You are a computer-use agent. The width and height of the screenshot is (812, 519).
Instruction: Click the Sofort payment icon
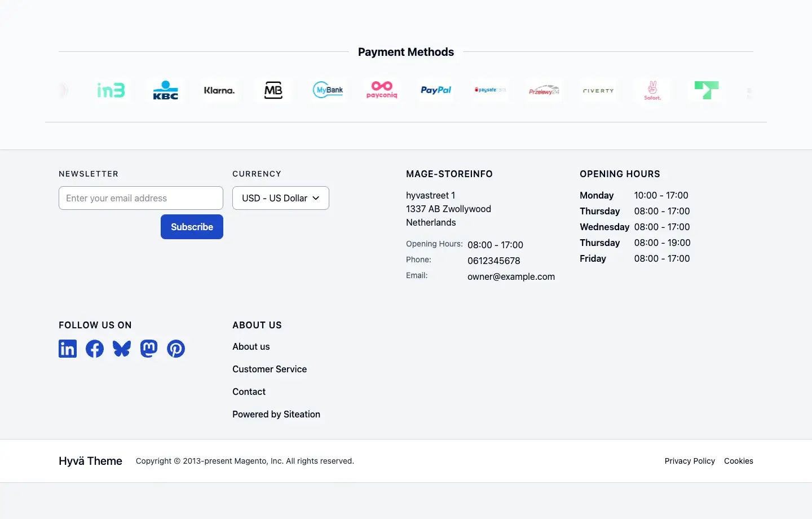click(652, 90)
